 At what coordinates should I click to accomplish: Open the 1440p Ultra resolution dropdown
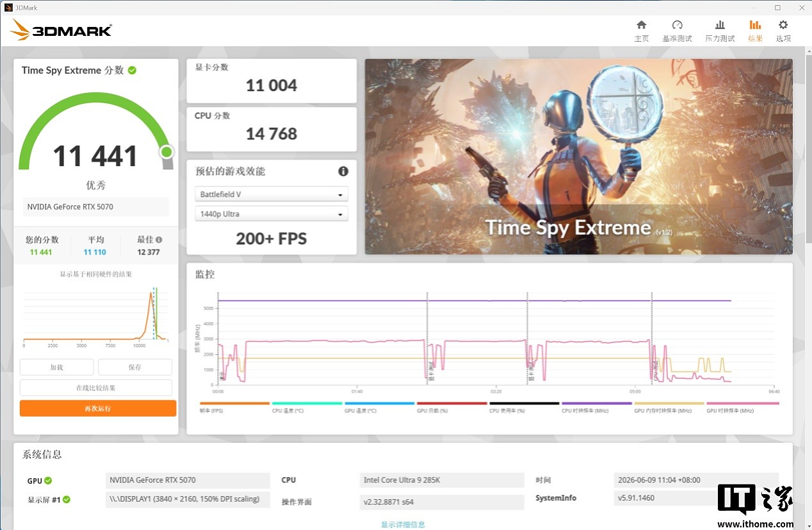coord(272,214)
